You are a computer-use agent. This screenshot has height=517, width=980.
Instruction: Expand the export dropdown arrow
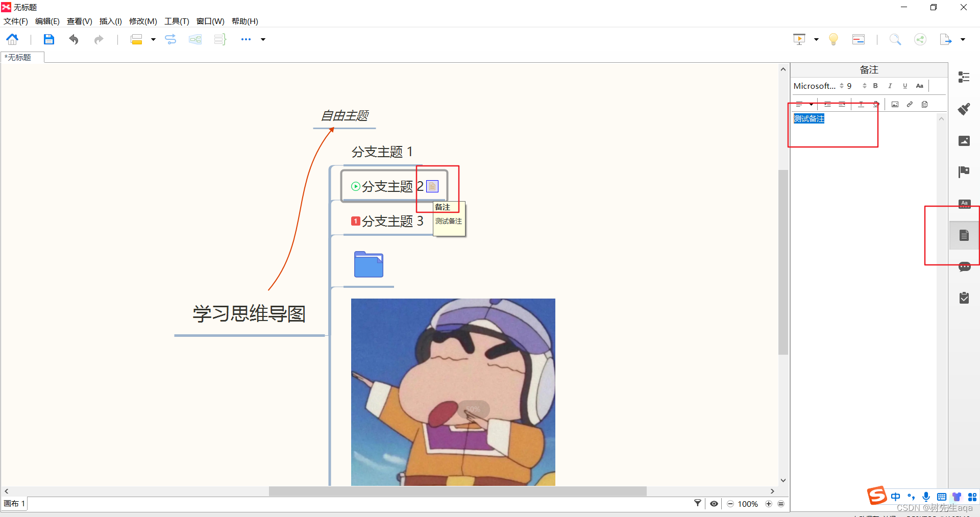[963, 39]
